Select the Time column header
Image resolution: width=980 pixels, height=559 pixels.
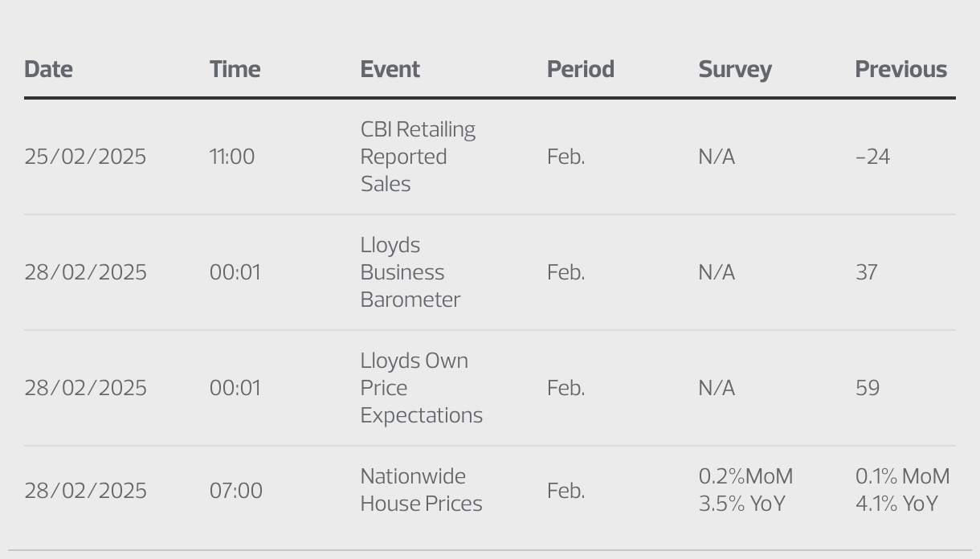(235, 69)
